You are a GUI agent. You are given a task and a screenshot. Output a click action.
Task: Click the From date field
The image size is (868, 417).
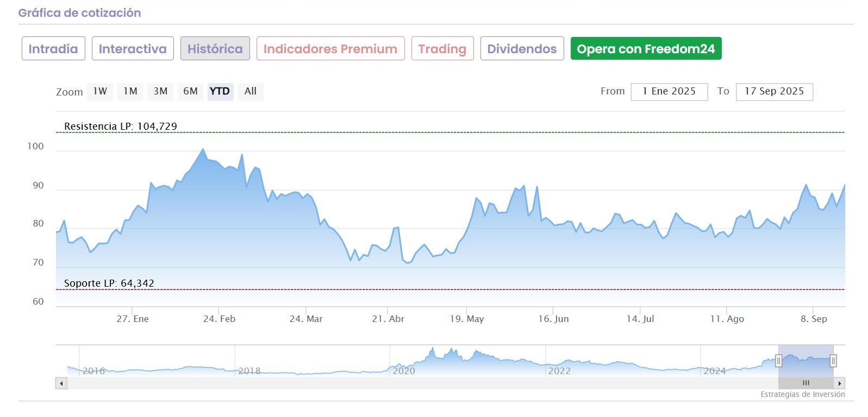click(x=669, y=92)
